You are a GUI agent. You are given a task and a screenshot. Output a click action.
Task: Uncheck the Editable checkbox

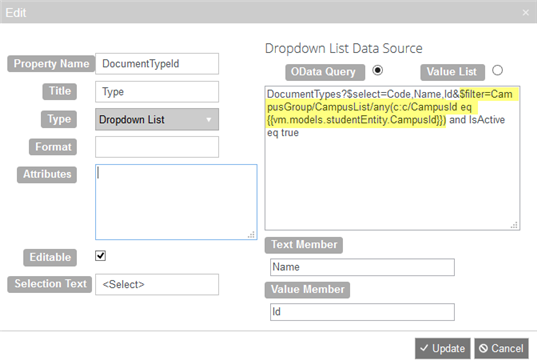coord(100,256)
